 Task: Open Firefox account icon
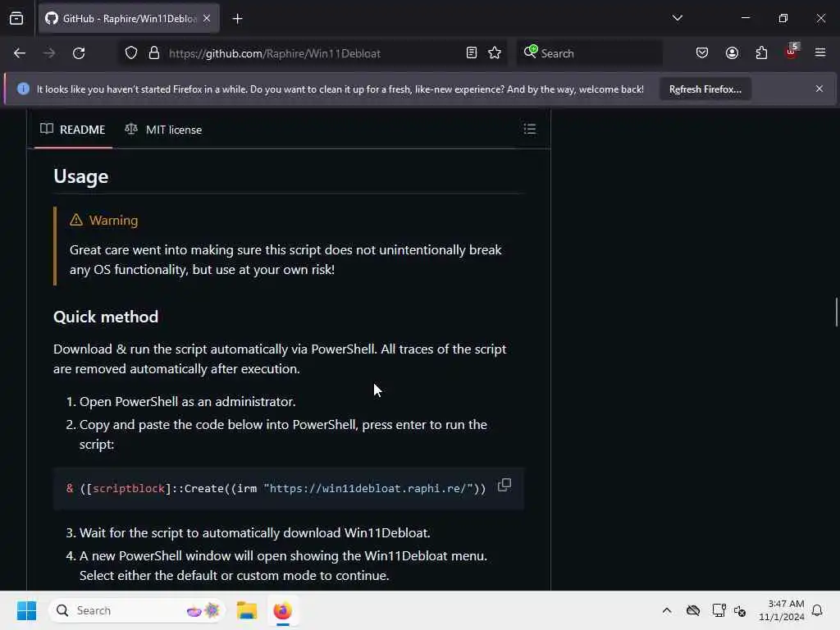pyautogui.click(x=732, y=53)
